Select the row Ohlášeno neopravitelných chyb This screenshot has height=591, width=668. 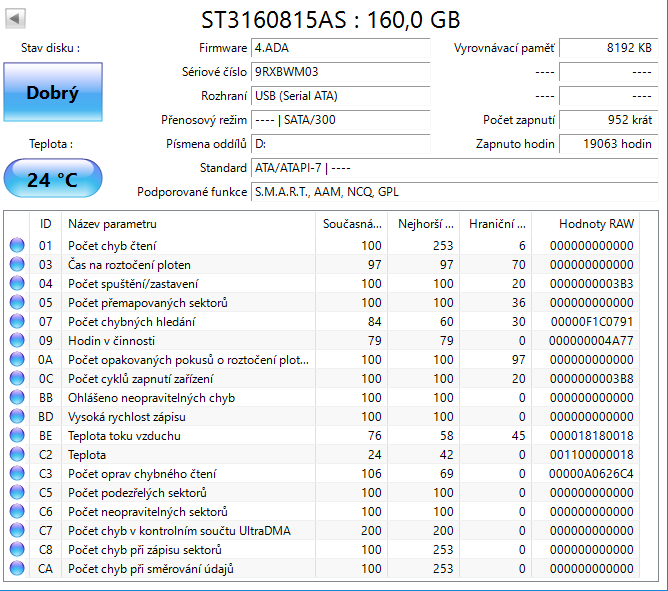point(322,398)
